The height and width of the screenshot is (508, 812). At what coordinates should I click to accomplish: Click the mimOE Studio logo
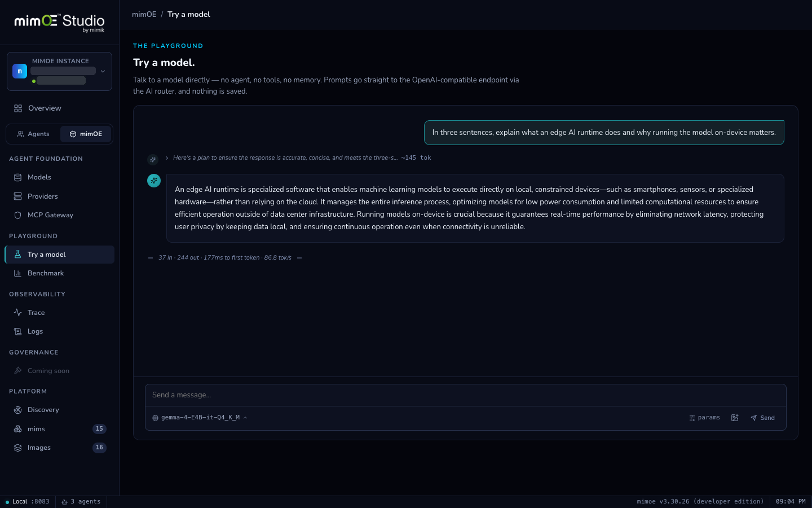tap(59, 23)
